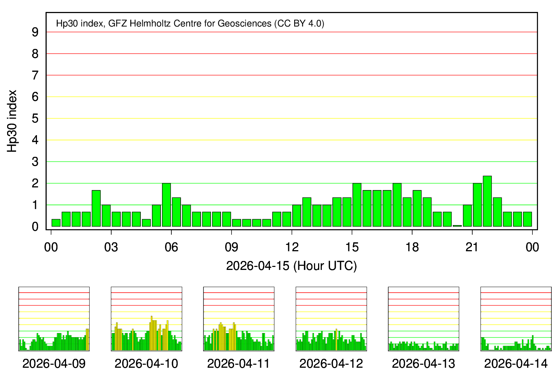Click the 21 hour tick label
Image resolution: width=560 pixels, height=392 pixels.
coord(472,247)
